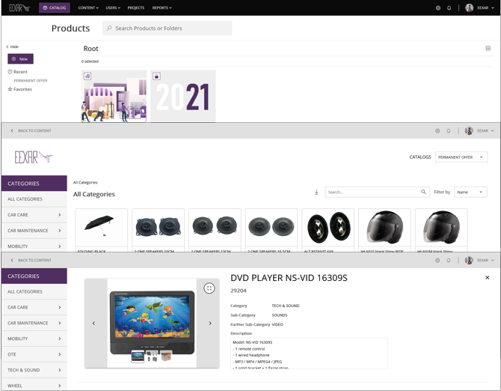Click the user avatar in the black top bar
The height and width of the screenshot is (391, 501).
[469, 8]
